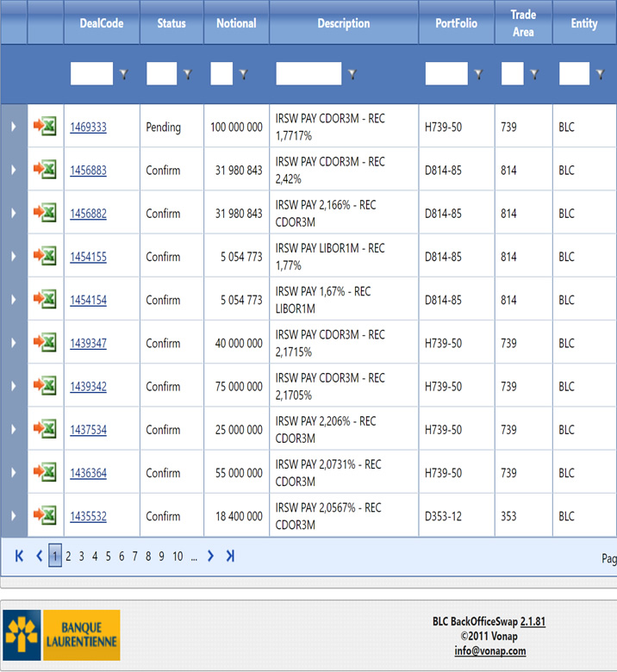The height and width of the screenshot is (672, 617).
Task: Export deal 1469333 to Excel
Action: coord(45,127)
